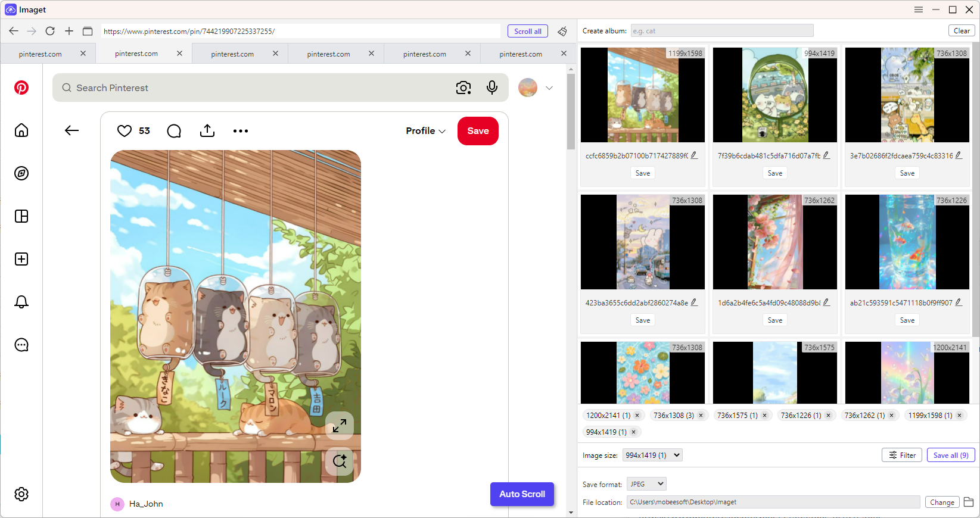Open pin comments bubble icon
Viewport: 980px width, 518px height.
pyautogui.click(x=174, y=131)
